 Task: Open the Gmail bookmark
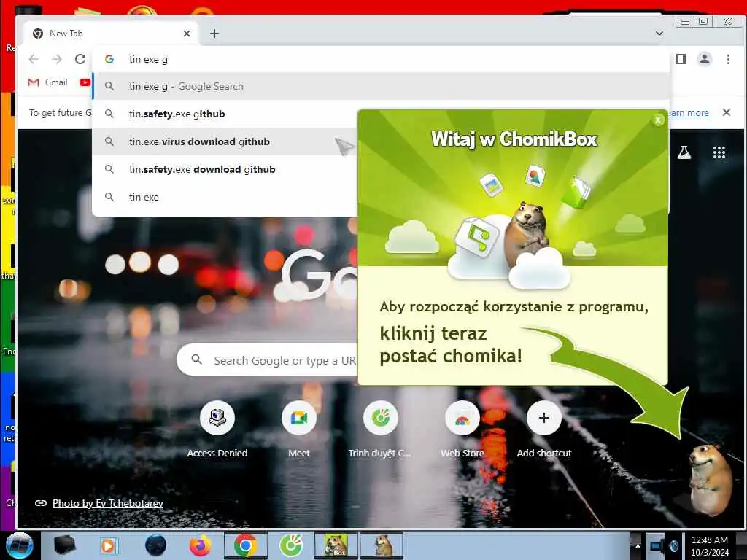pos(47,82)
